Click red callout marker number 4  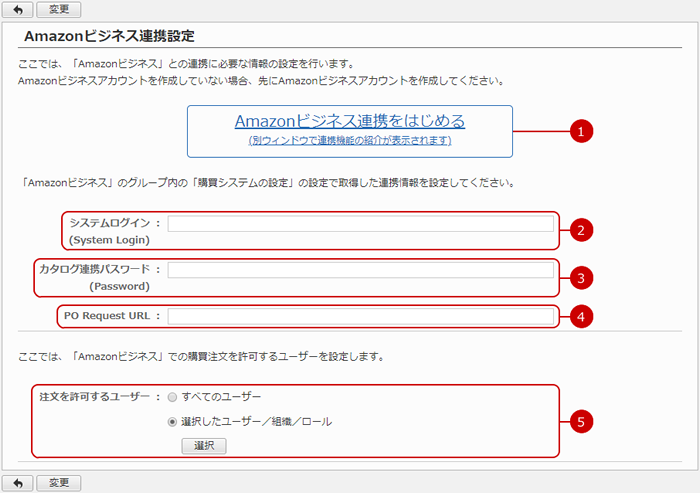581,316
